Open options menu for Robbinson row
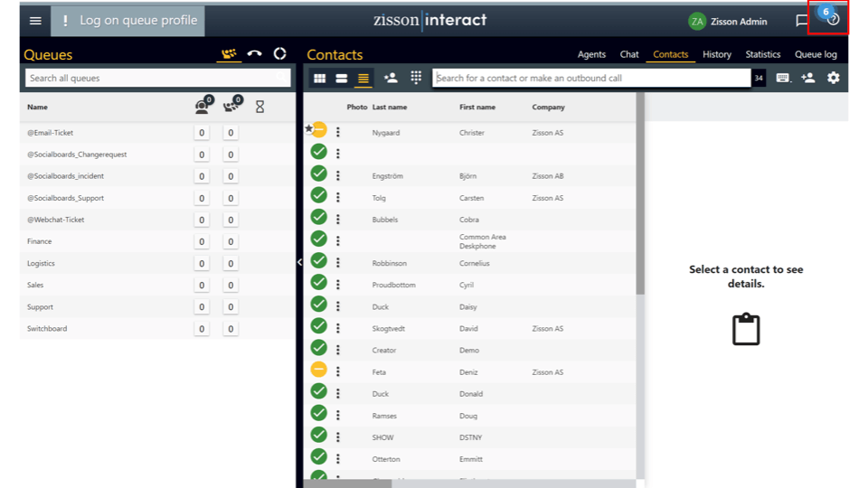Screen dimensions: 868x488 (338, 263)
